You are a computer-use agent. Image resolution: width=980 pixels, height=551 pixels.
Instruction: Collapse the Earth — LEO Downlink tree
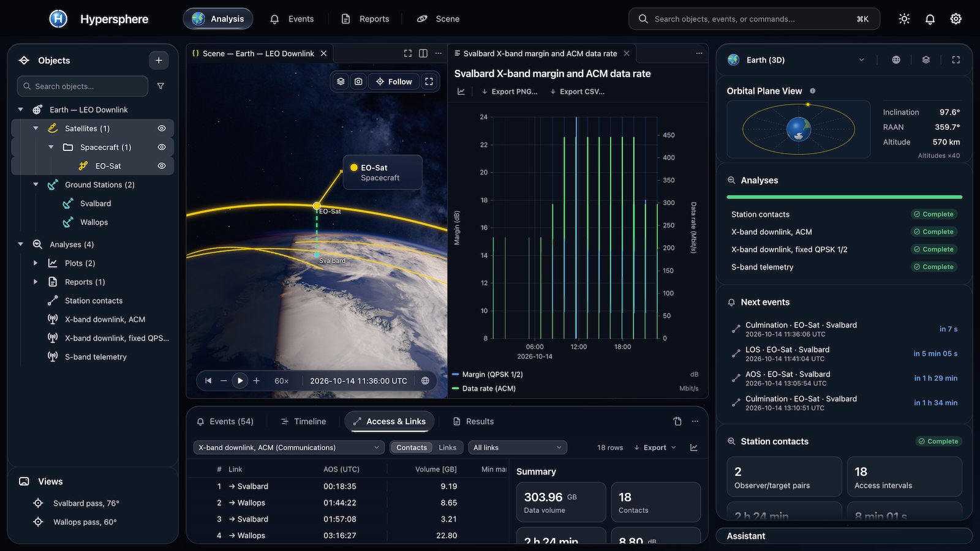[20, 110]
